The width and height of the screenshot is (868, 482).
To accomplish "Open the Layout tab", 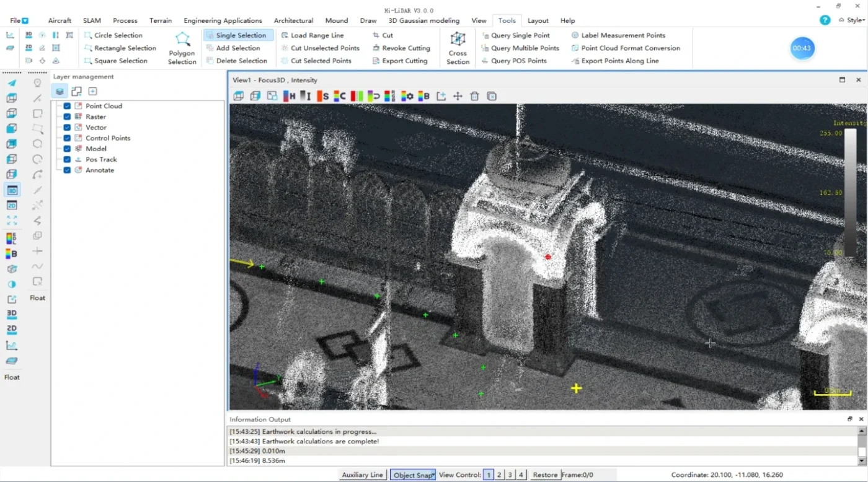I will point(538,20).
